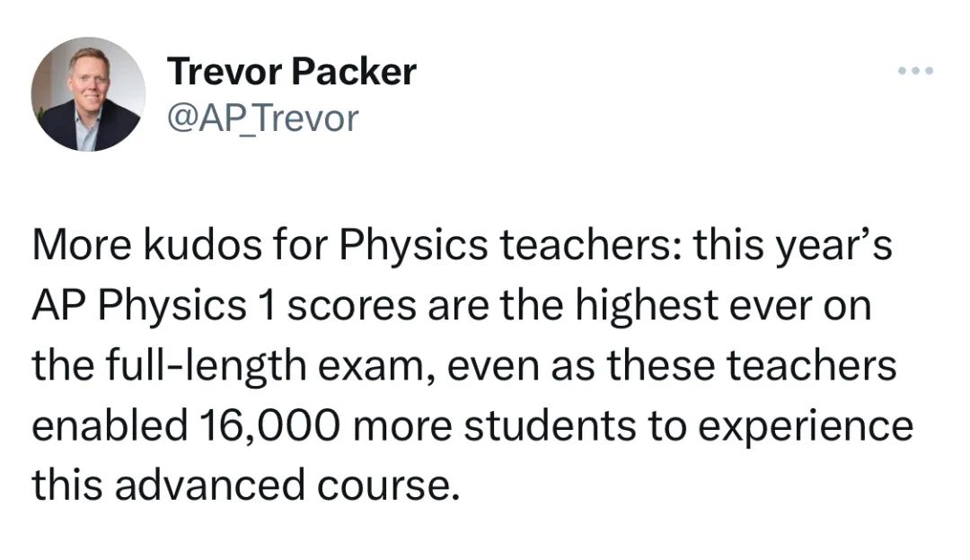Click the Trevor Packer display name
This screenshot has height=560, width=970.
(291, 72)
